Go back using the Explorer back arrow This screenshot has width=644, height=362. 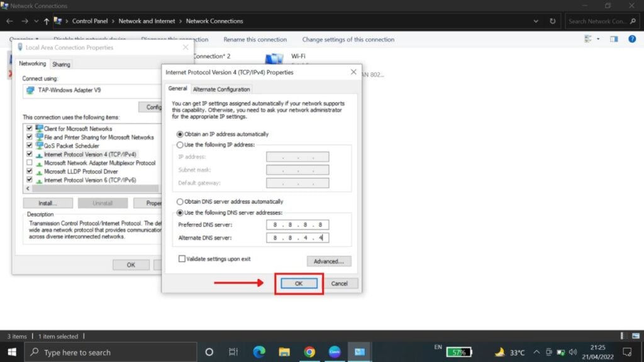(10, 21)
